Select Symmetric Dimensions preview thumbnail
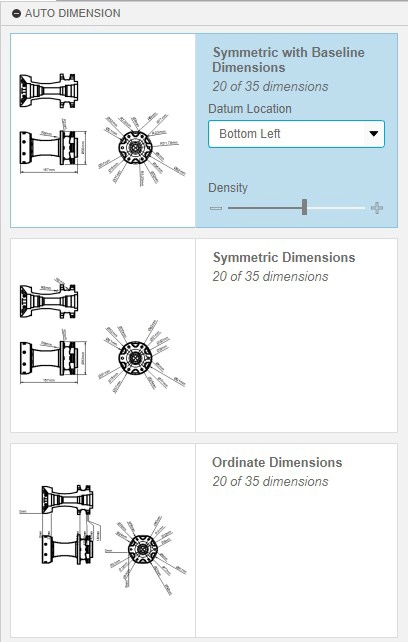The height and width of the screenshot is (642, 408). click(103, 335)
